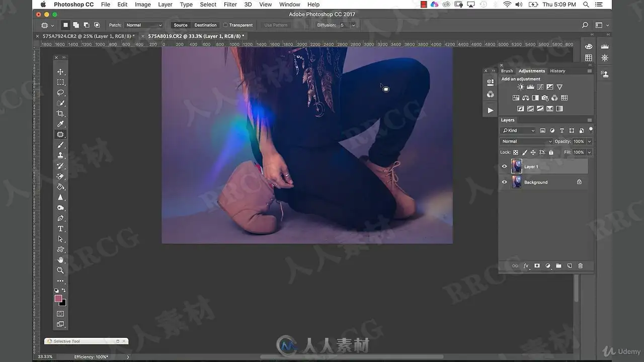This screenshot has width=644, height=362.
Task: Select the Quick Selection tool
Action: pyautogui.click(x=60, y=103)
